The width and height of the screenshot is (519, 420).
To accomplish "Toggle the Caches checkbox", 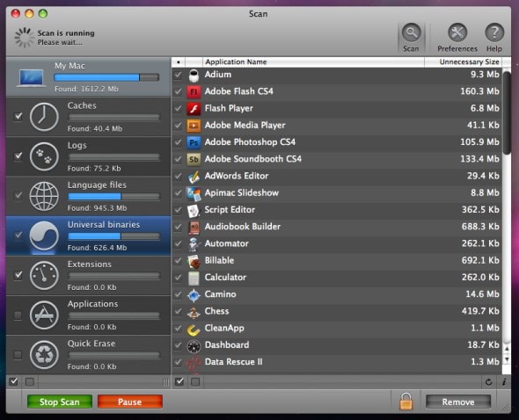I will pos(18,116).
